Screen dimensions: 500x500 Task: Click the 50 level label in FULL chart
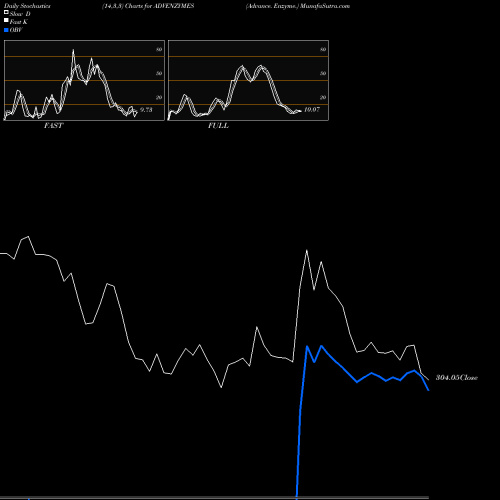(x=323, y=73)
